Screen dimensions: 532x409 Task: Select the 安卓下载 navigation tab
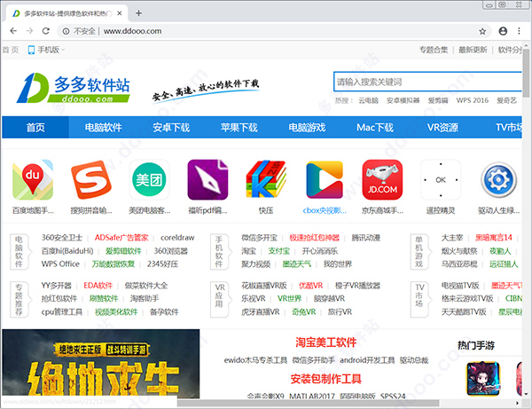click(171, 127)
